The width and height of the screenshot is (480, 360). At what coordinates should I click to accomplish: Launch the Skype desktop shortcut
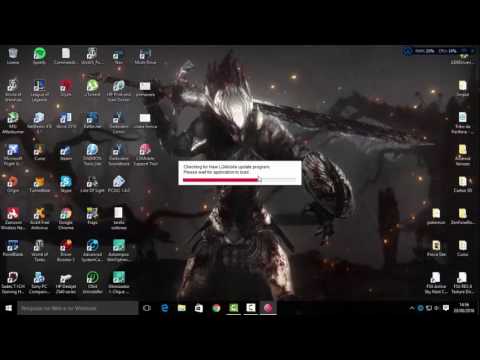click(66, 184)
